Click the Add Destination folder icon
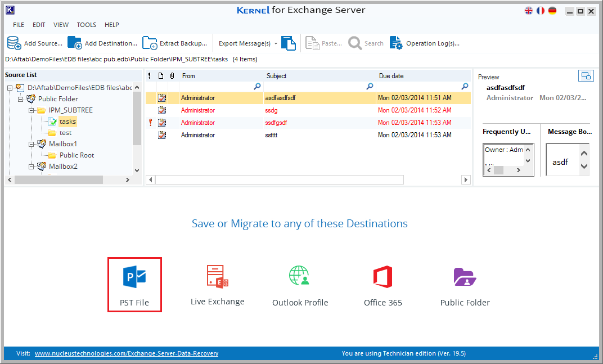Screen dimensions: 603x364 tap(75, 43)
